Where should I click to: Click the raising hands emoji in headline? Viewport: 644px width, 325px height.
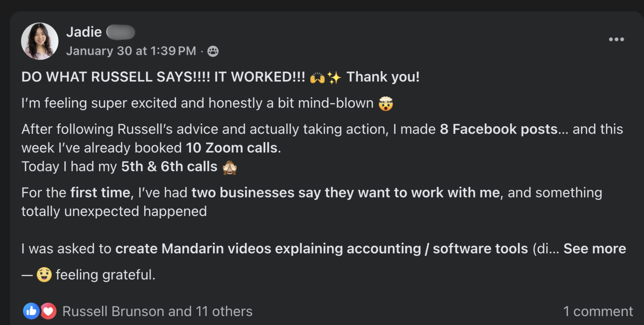click(x=317, y=77)
